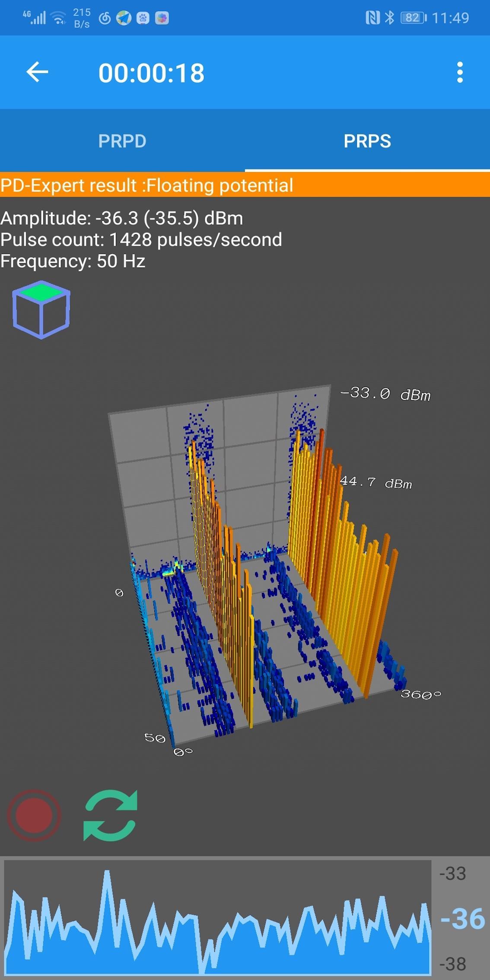The width and height of the screenshot is (490, 980).
Task: Select the PRPS tab
Action: (367, 141)
